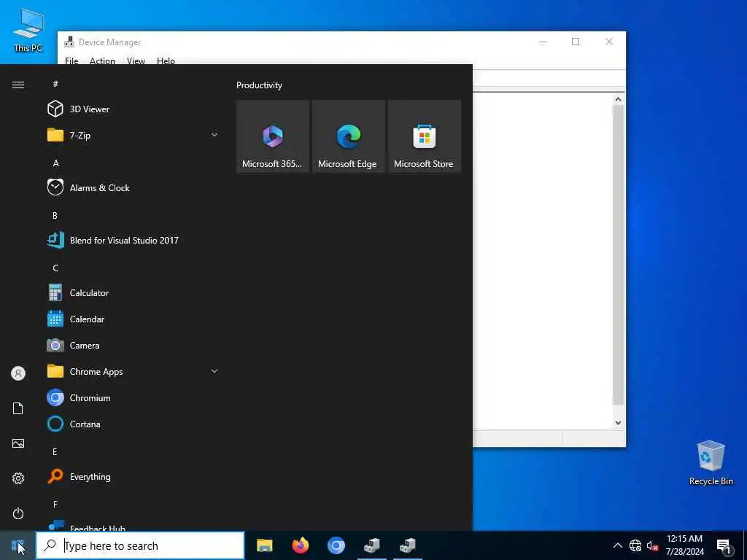Image resolution: width=747 pixels, height=560 pixels.
Task: Open the View menu in Device Manager
Action: coord(136,61)
